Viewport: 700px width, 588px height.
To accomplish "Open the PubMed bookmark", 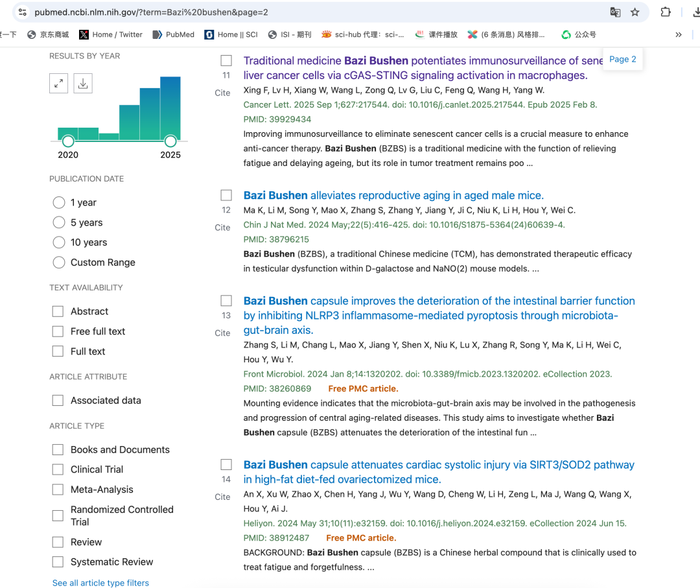I will (x=174, y=34).
